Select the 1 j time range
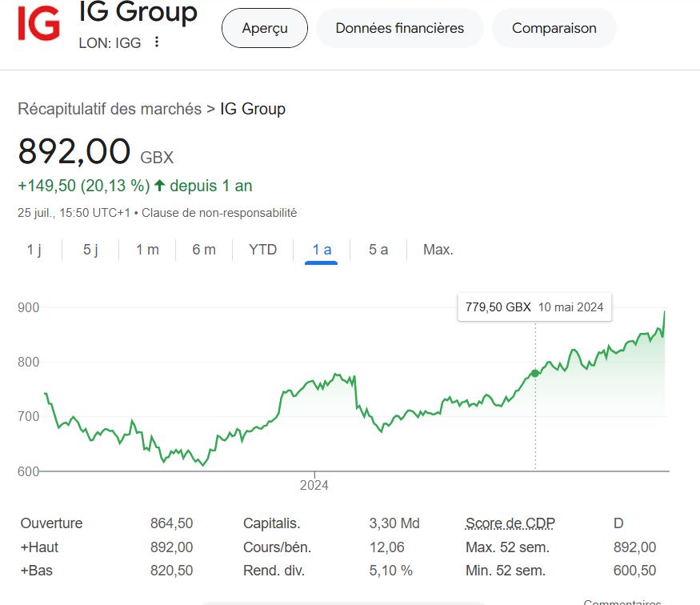The height and width of the screenshot is (605, 700). (34, 250)
